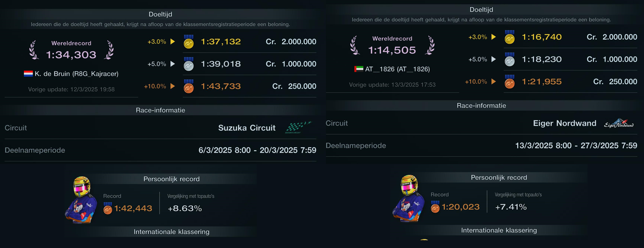Click the driver avatar beside record 1:20,023
The width and height of the screenshot is (644, 248).
tap(408, 199)
